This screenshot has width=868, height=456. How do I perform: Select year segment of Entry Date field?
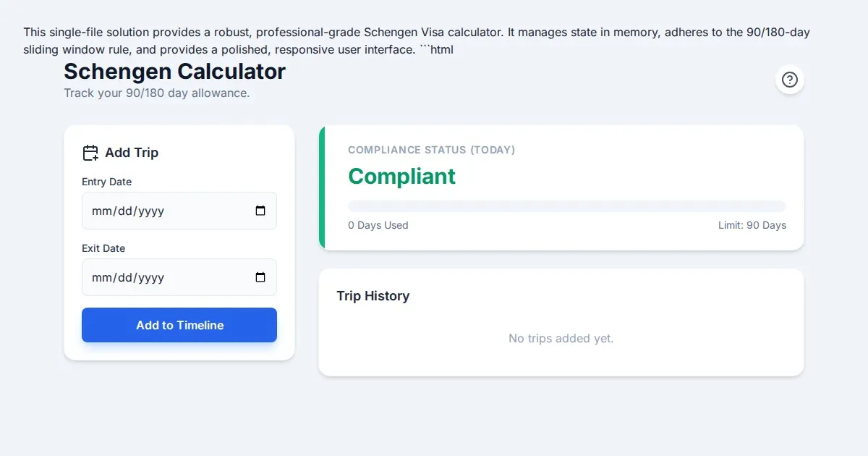[x=150, y=211]
